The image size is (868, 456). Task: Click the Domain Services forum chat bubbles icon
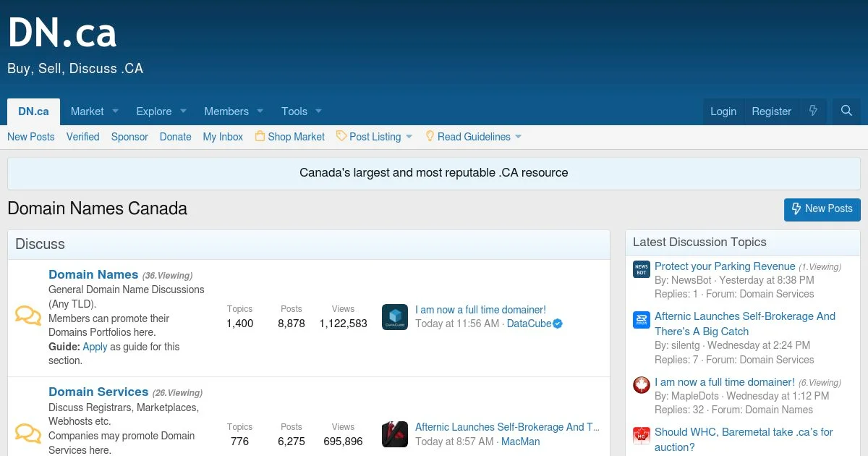[28, 434]
